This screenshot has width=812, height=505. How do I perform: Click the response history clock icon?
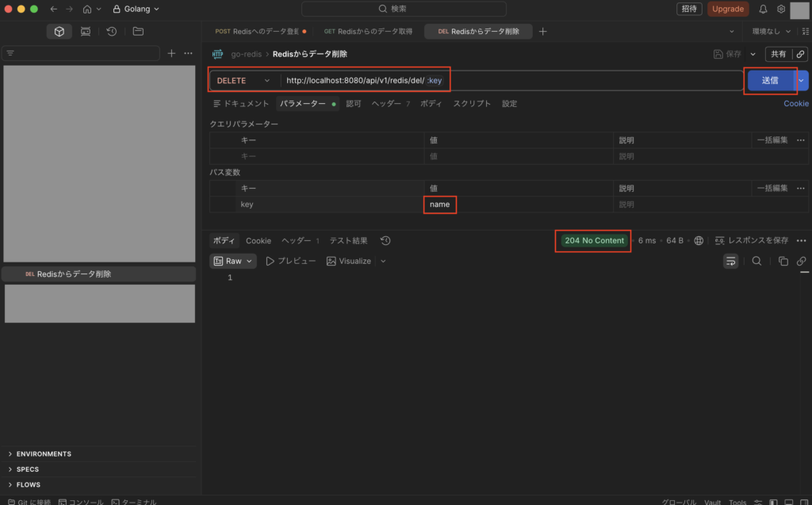tap(385, 241)
